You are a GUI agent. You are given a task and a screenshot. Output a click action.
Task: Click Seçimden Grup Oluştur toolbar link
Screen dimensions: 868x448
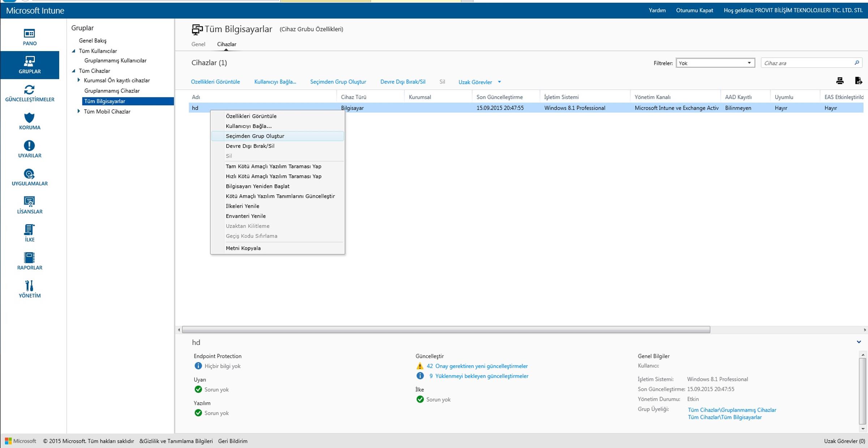pos(338,82)
